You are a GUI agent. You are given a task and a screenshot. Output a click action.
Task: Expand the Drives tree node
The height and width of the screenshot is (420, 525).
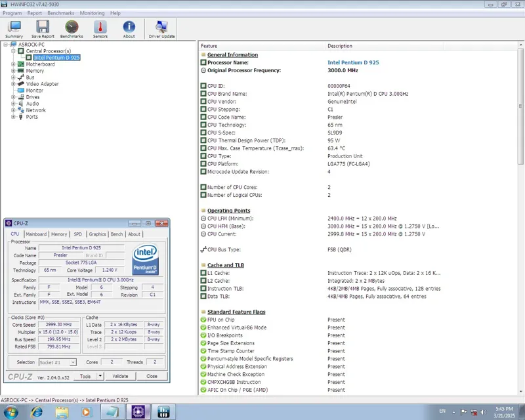(13, 97)
